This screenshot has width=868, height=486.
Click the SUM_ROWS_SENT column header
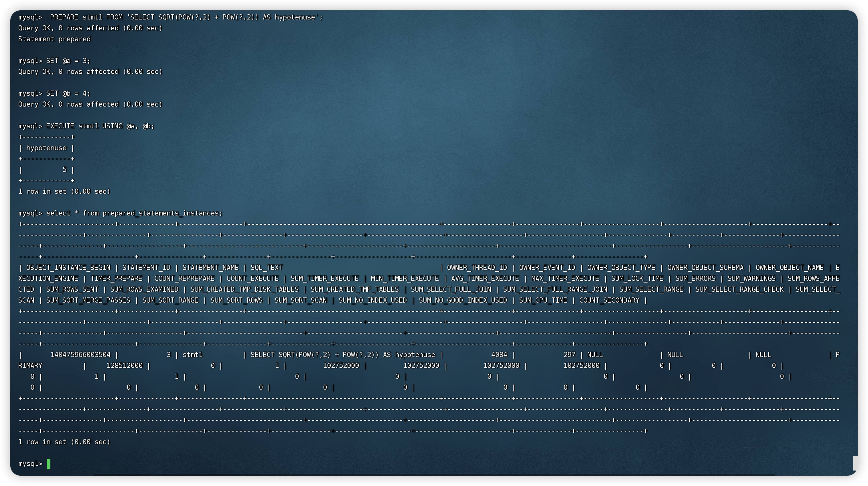pos(72,289)
